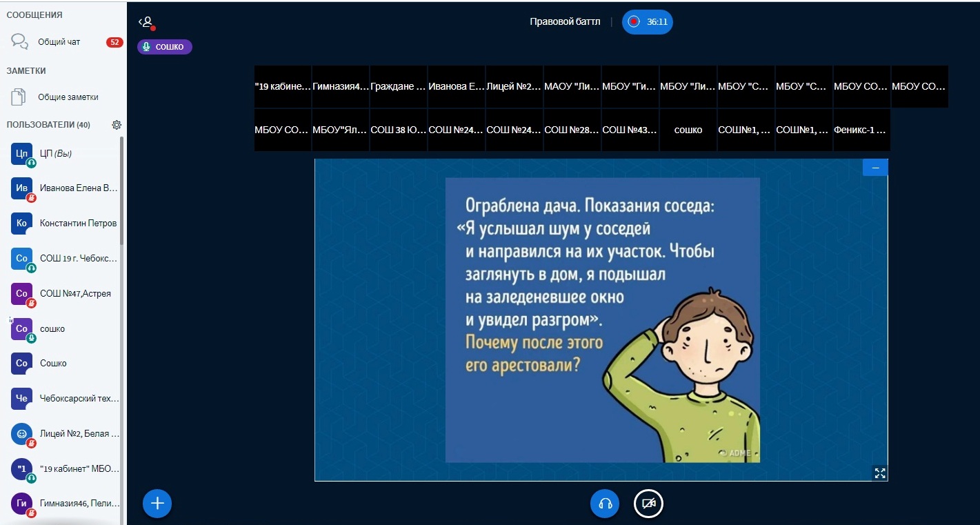The height and width of the screenshot is (525, 980).
Task: Click the ЗАМЕТКИ section heading
Action: pos(26,71)
